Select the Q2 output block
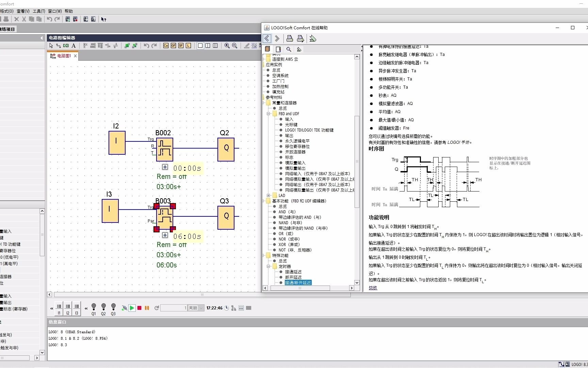 click(226, 150)
